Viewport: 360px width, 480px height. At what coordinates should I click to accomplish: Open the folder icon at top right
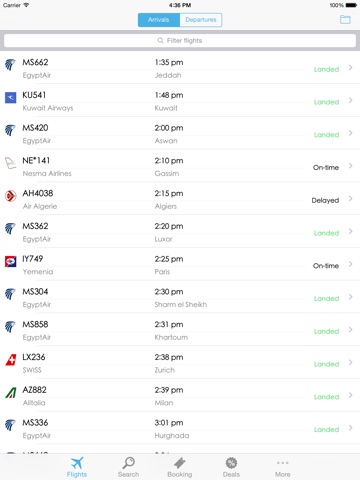pos(345,19)
